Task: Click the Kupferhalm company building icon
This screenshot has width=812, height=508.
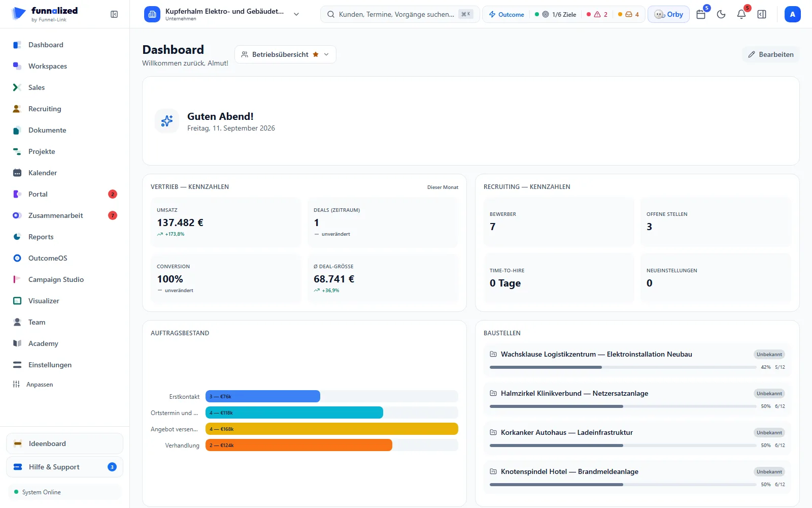Action: [x=152, y=14]
